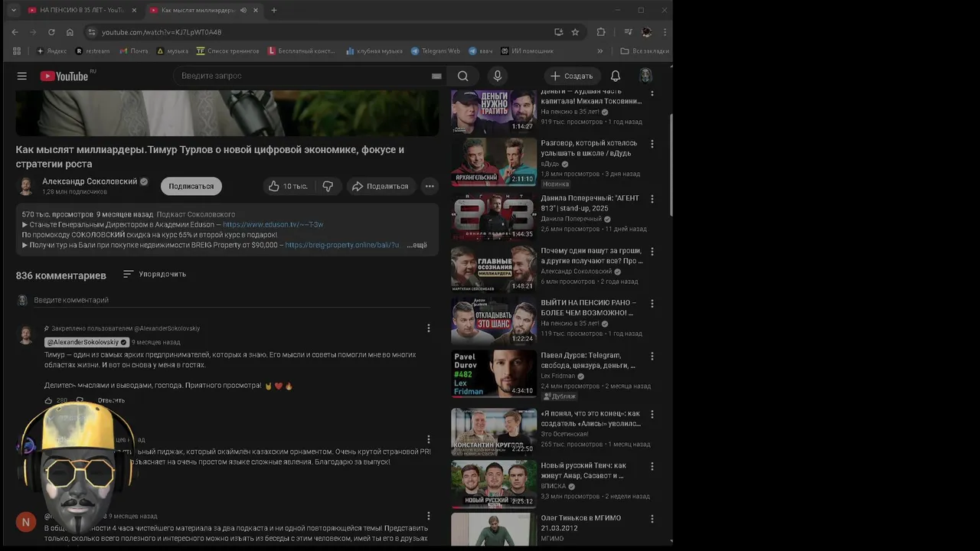The width and height of the screenshot is (980, 551).
Task: Open the клубная музыка bookmark
Action: pyautogui.click(x=373, y=51)
